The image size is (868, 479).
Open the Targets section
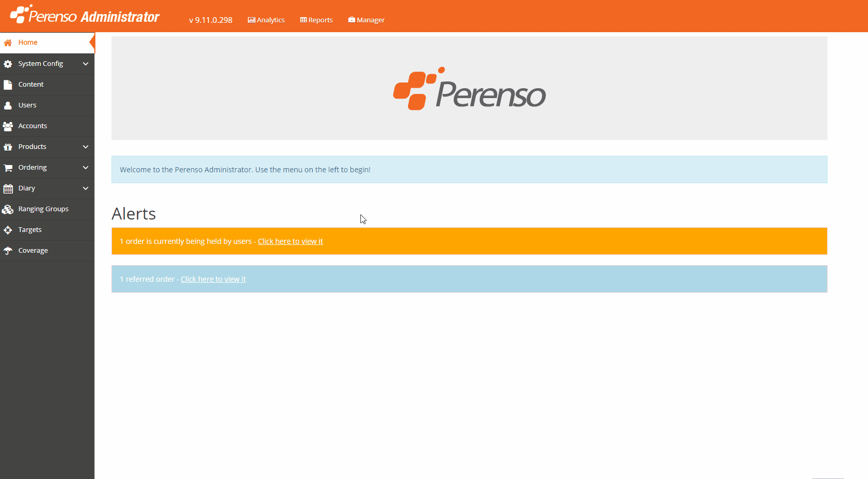coord(47,230)
